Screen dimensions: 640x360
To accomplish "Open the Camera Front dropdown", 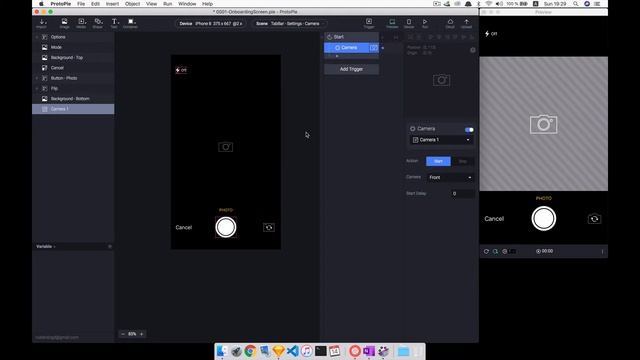I will pos(451,178).
